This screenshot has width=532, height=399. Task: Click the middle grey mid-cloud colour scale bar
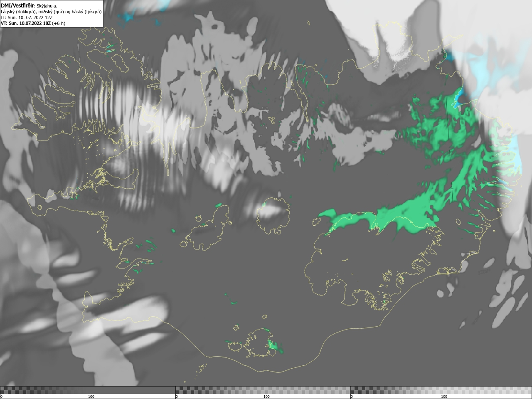(263, 390)
